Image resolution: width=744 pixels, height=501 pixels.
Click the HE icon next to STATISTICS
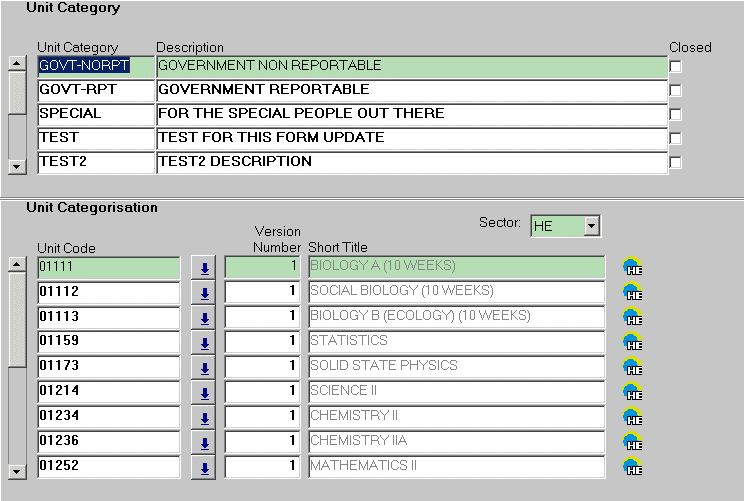pyautogui.click(x=632, y=342)
